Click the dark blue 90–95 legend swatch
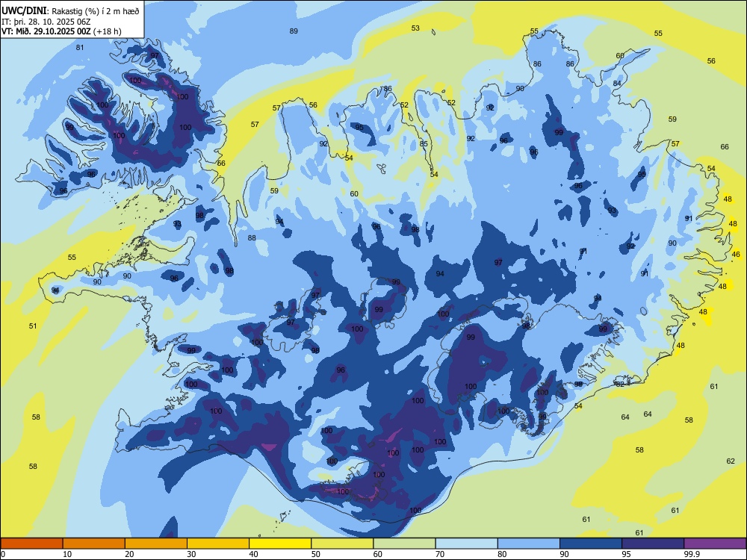The width and height of the screenshot is (747, 560). 591,544
